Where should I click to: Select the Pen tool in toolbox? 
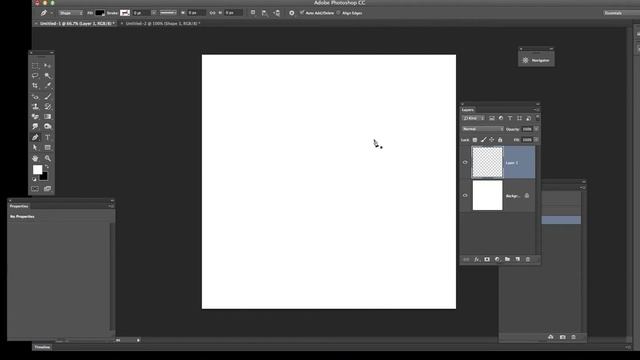(35, 138)
